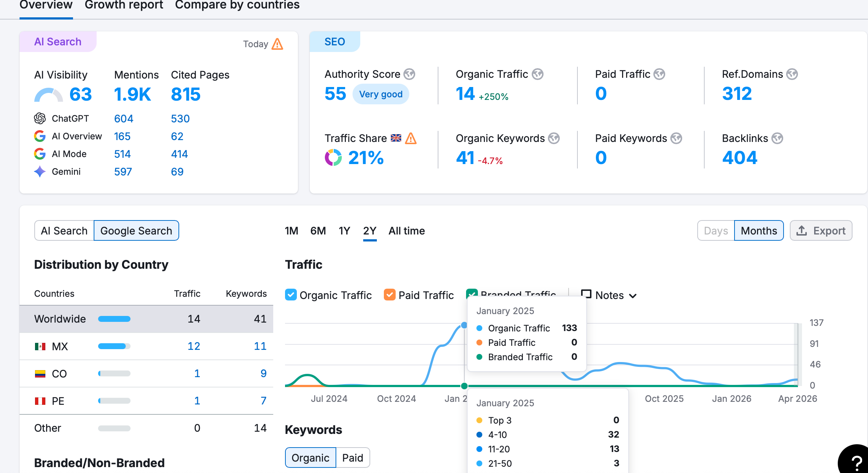868x473 pixels.
Task: Click the Traffic Share warning triangle
Action: click(x=411, y=138)
